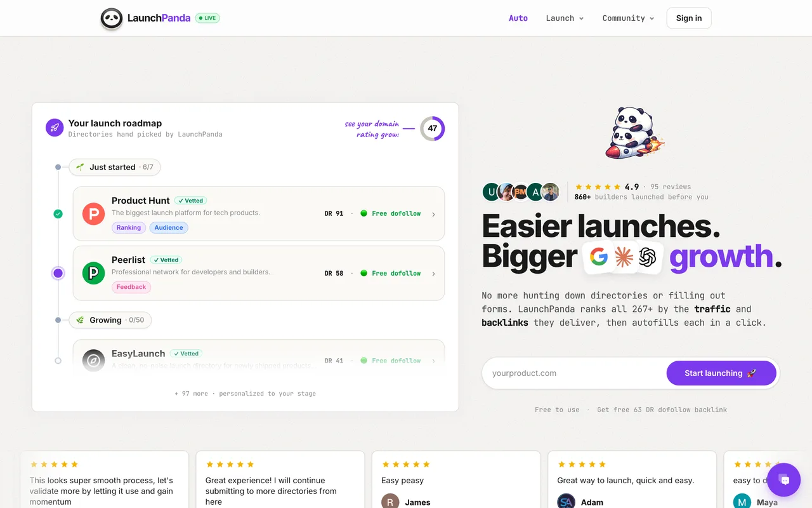Click the Product Hunt title text
This screenshot has width=812, height=508.
(141, 201)
